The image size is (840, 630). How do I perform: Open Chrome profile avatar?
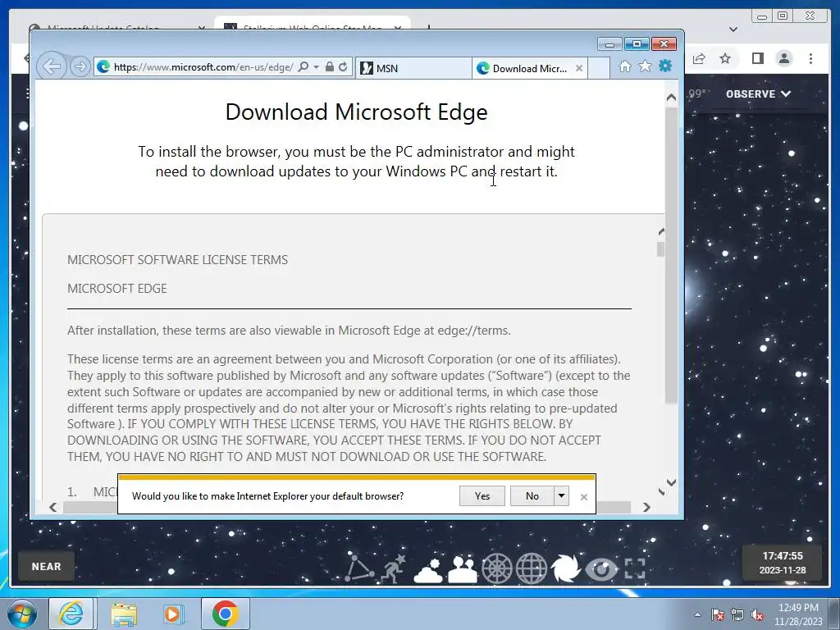pyautogui.click(x=783, y=58)
